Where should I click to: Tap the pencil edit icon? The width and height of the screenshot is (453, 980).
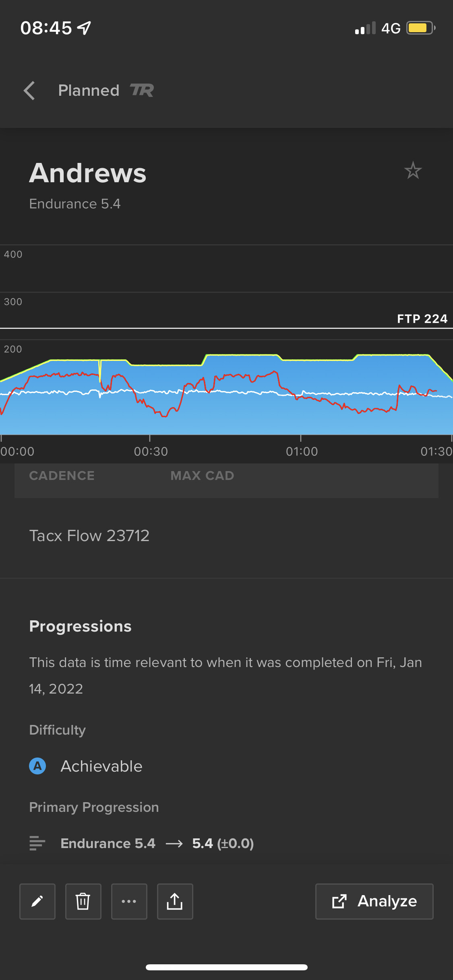pyautogui.click(x=37, y=902)
